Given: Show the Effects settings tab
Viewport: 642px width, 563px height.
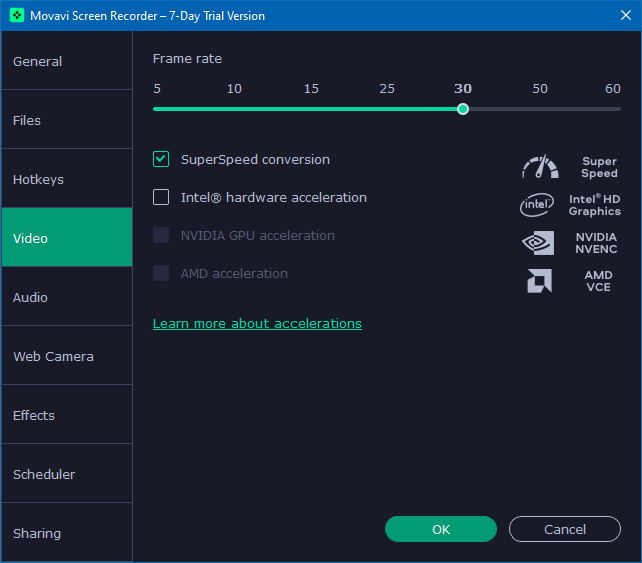Looking at the screenshot, I should coord(66,415).
